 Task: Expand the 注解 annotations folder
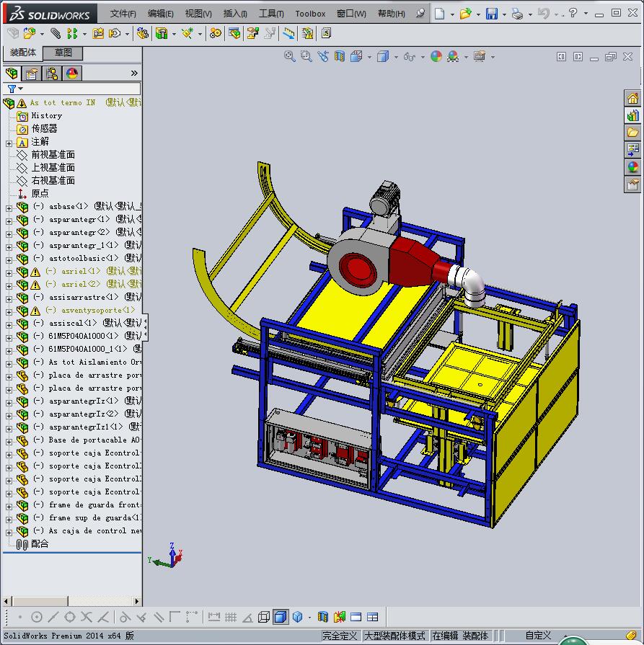tap(9, 143)
